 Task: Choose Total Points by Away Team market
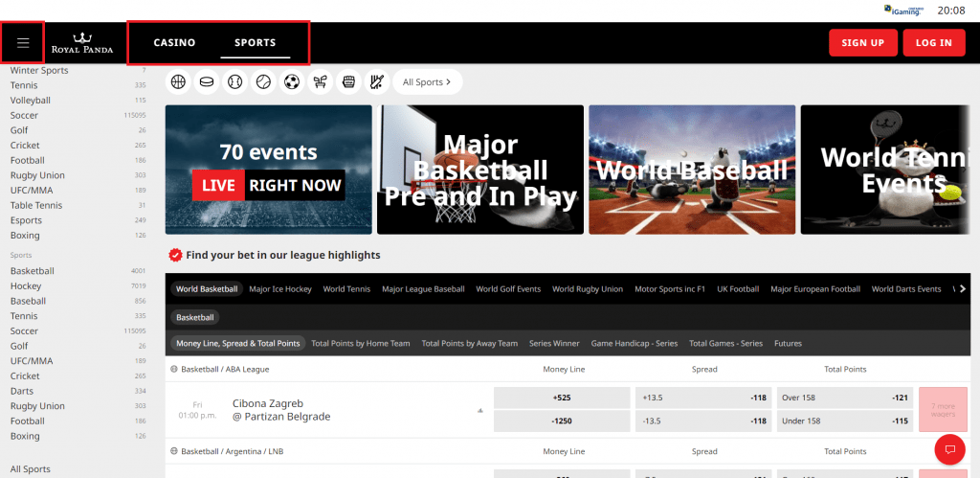[x=470, y=343]
